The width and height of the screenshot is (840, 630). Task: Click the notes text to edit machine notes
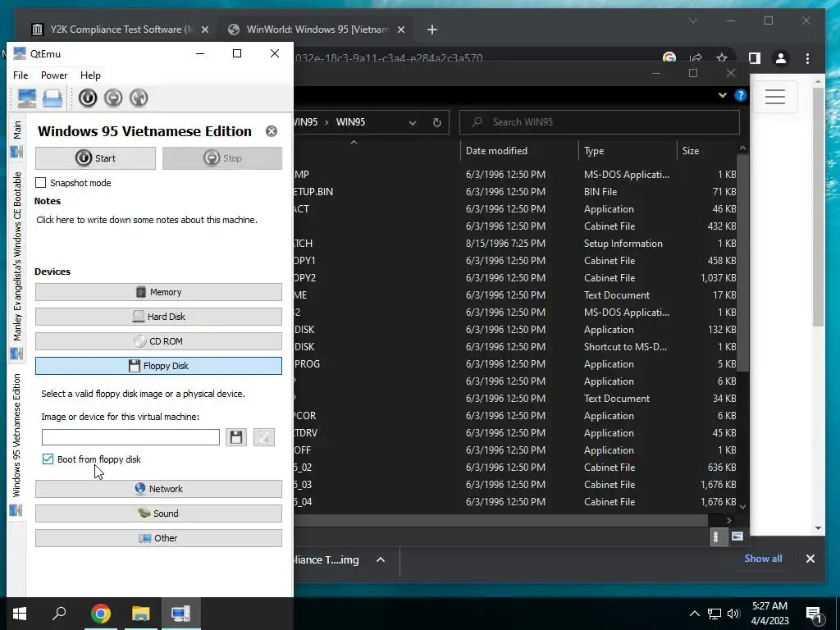147,220
